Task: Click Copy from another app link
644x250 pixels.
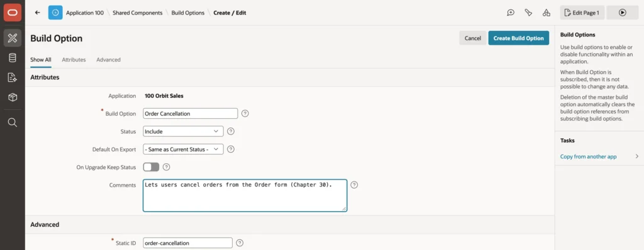Action: click(588, 156)
